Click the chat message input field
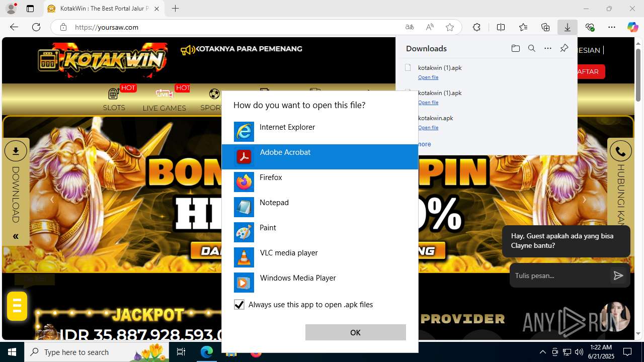The width and height of the screenshot is (644, 362). [x=559, y=276]
